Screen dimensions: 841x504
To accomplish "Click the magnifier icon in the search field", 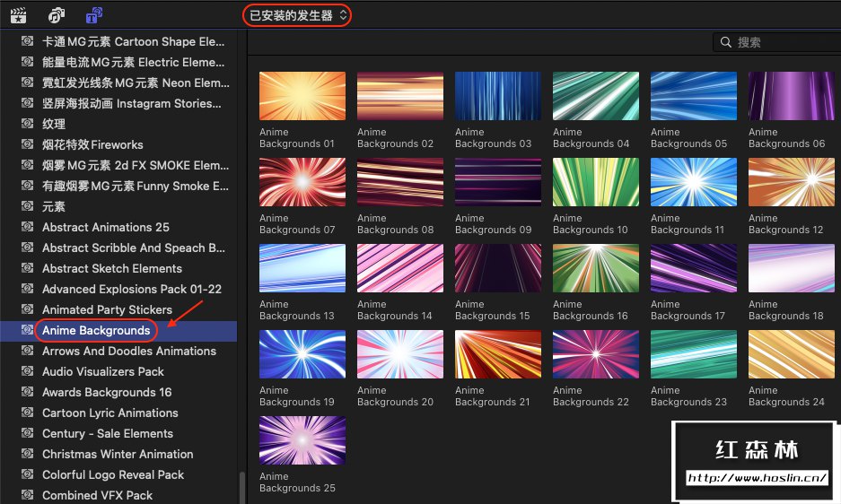I will (x=726, y=42).
